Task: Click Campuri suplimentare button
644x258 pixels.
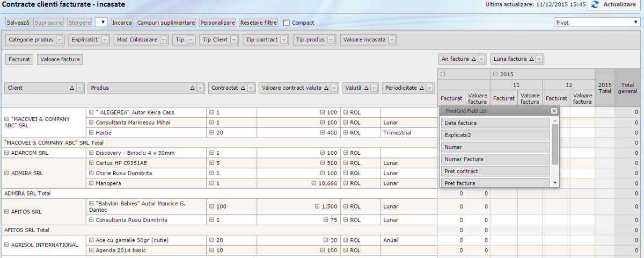Action: [166, 23]
